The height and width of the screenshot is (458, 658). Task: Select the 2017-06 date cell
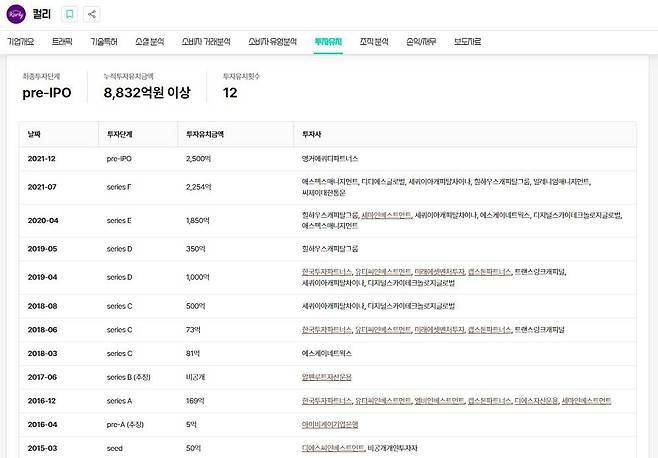click(x=42, y=377)
